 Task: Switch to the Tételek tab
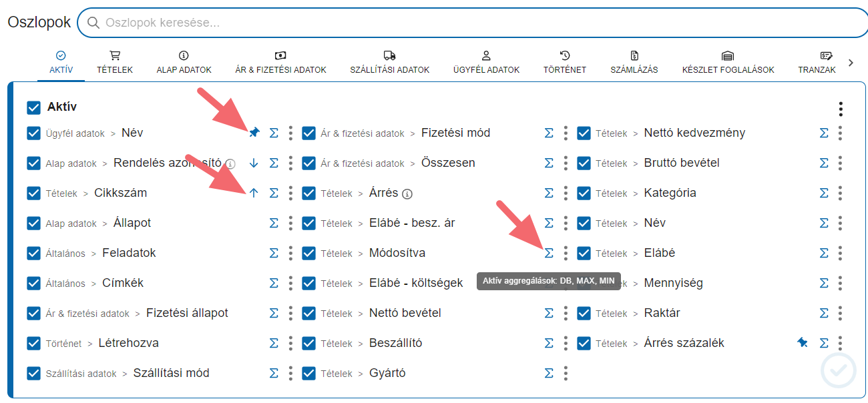pos(115,62)
